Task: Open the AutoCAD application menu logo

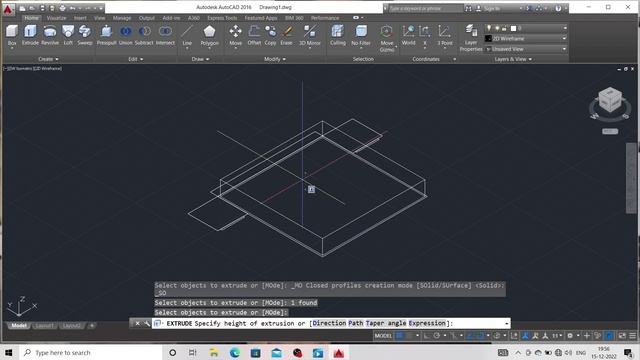Action: pos(8,9)
